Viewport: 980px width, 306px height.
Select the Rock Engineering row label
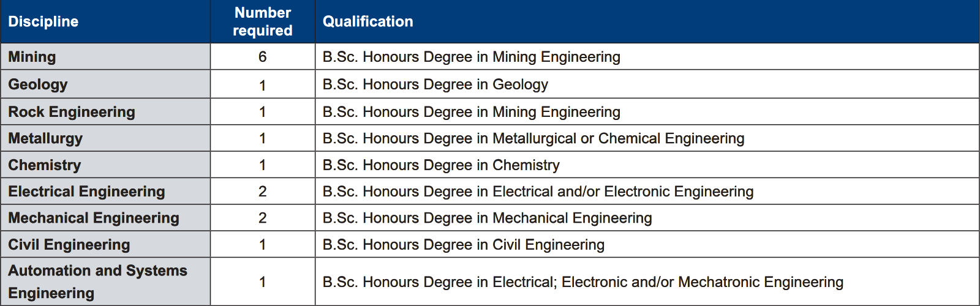pyautogui.click(x=72, y=112)
